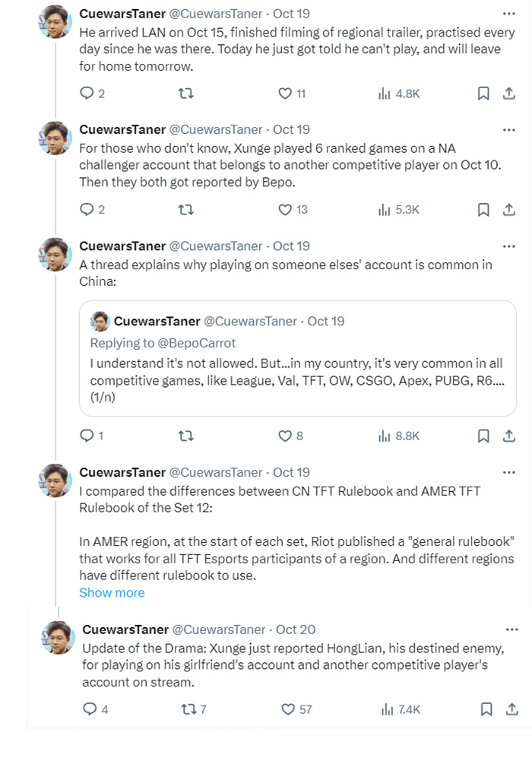Like the tweet with 11 likes
The height and width of the screenshot is (758, 532).
285,94
